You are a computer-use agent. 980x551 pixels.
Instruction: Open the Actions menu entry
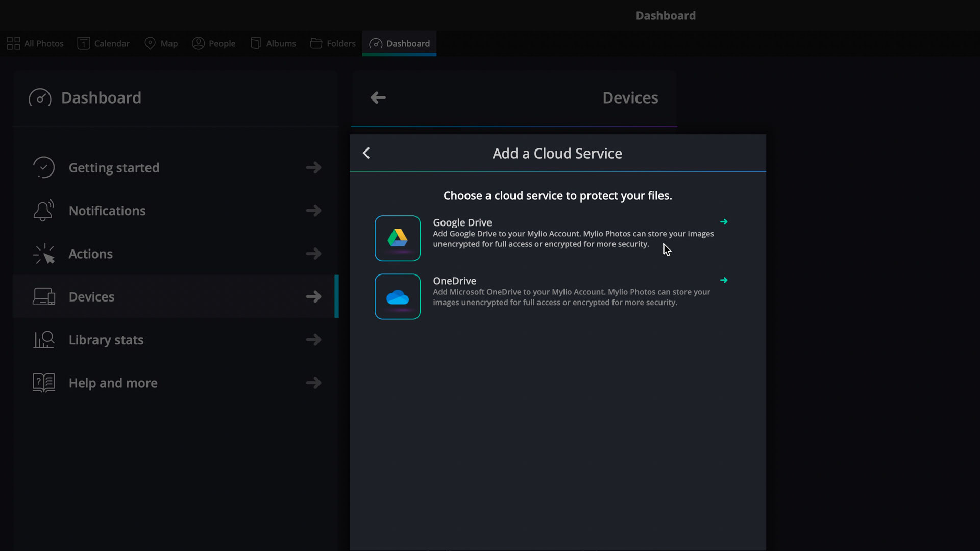[x=176, y=254]
